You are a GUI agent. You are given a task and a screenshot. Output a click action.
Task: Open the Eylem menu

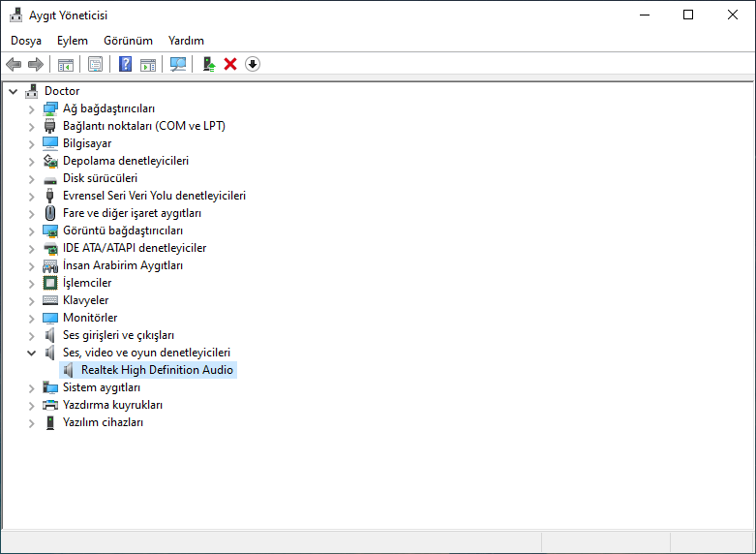(73, 41)
